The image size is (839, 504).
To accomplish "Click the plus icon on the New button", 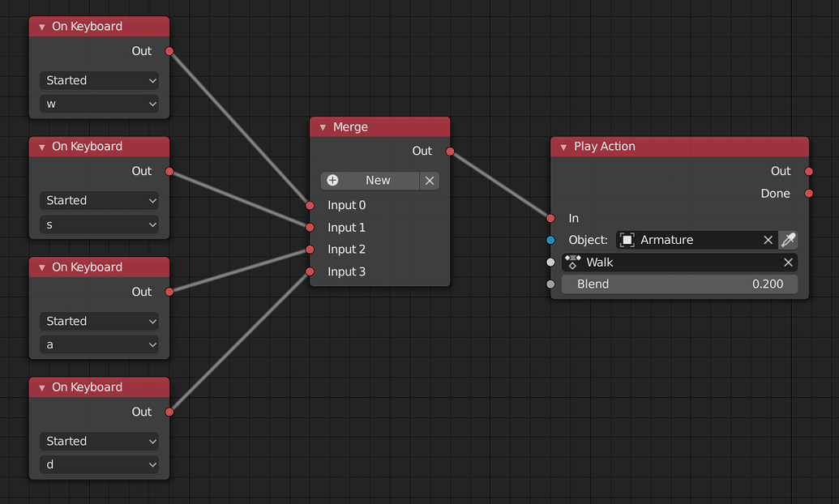I will [x=332, y=180].
